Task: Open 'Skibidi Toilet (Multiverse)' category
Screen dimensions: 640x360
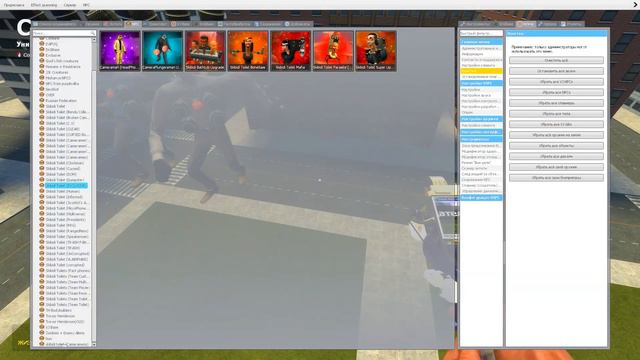Action: [65, 214]
